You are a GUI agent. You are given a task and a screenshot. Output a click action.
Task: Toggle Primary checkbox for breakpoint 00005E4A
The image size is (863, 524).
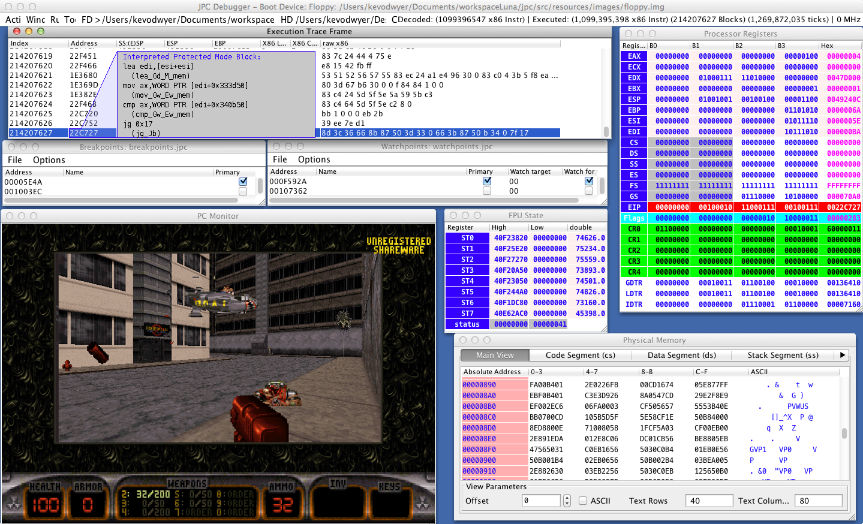pos(243,181)
